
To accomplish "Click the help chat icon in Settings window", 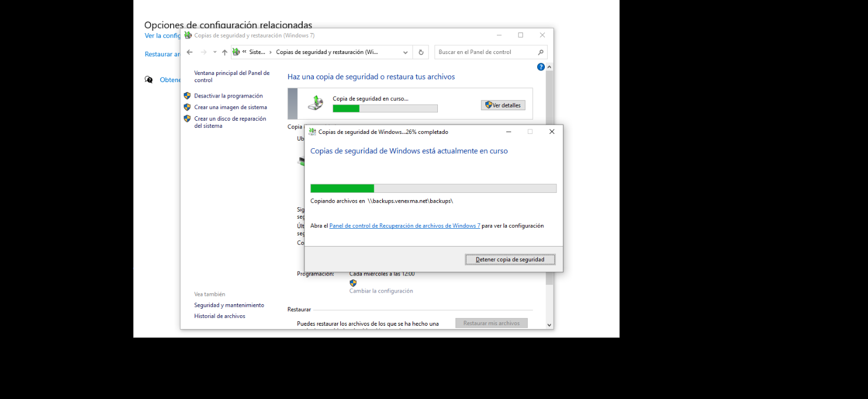I will point(149,80).
